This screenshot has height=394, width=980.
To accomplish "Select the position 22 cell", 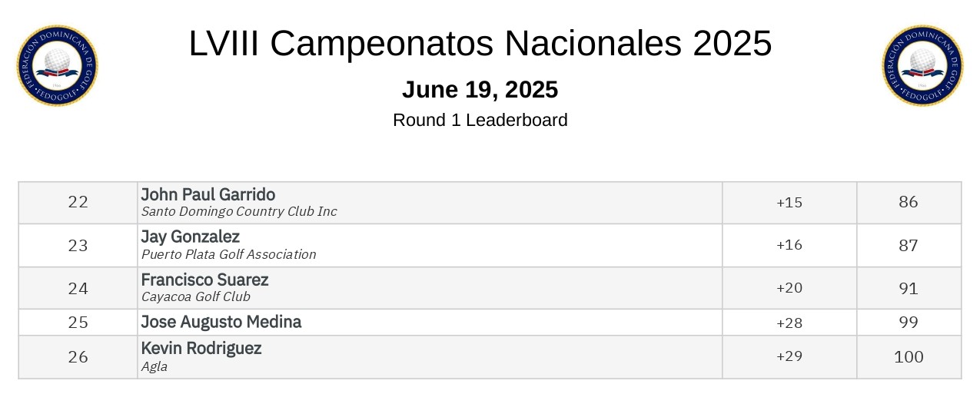I will click(78, 203).
